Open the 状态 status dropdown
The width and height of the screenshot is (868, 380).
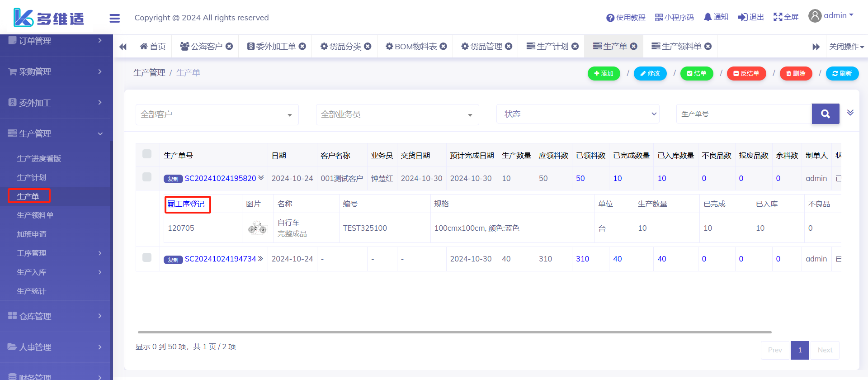click(578, 114)
